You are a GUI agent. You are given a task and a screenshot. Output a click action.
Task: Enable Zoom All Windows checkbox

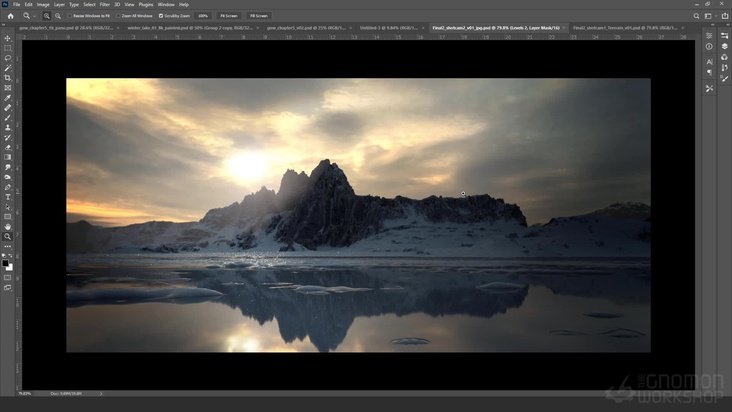coord(118,16)
